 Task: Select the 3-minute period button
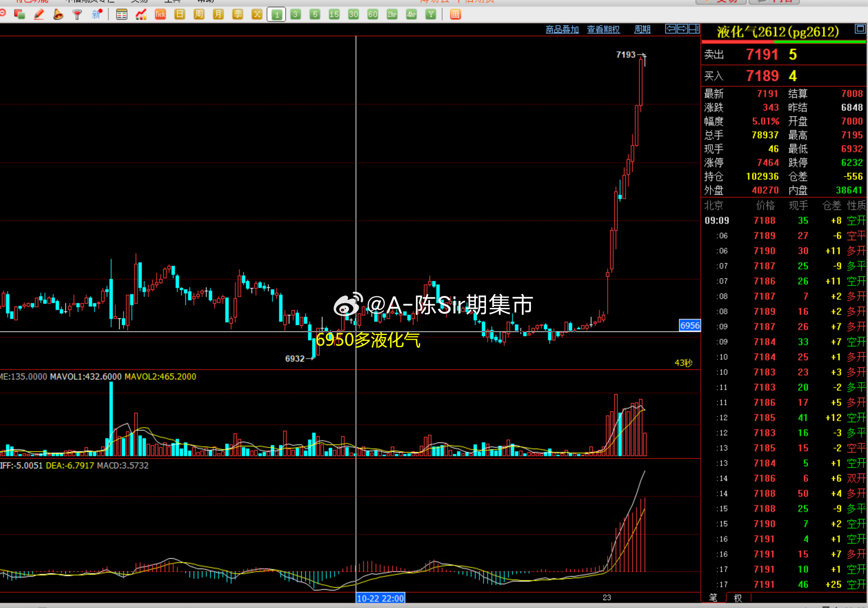(x=296, y=15)
